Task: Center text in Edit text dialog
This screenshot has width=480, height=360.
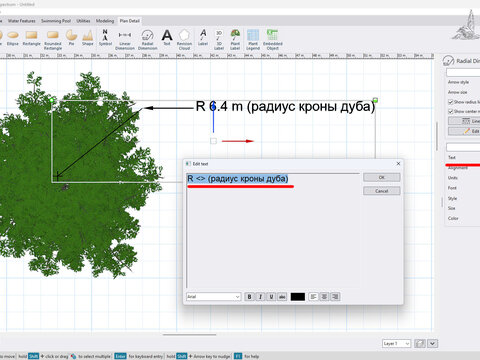Action: coord(324,297)
